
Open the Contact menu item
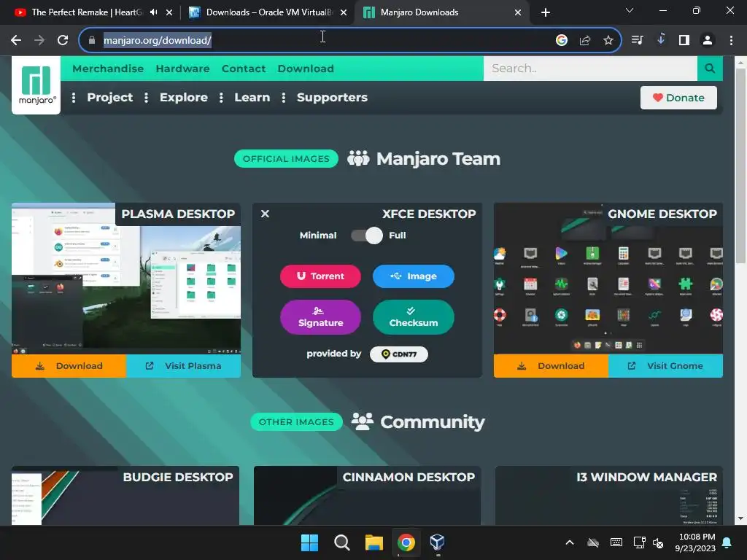pyautogui.click(x=244, y=69)
